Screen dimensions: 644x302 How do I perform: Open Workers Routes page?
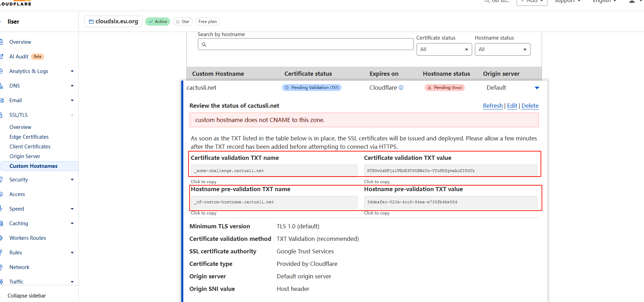coord(28,238)
